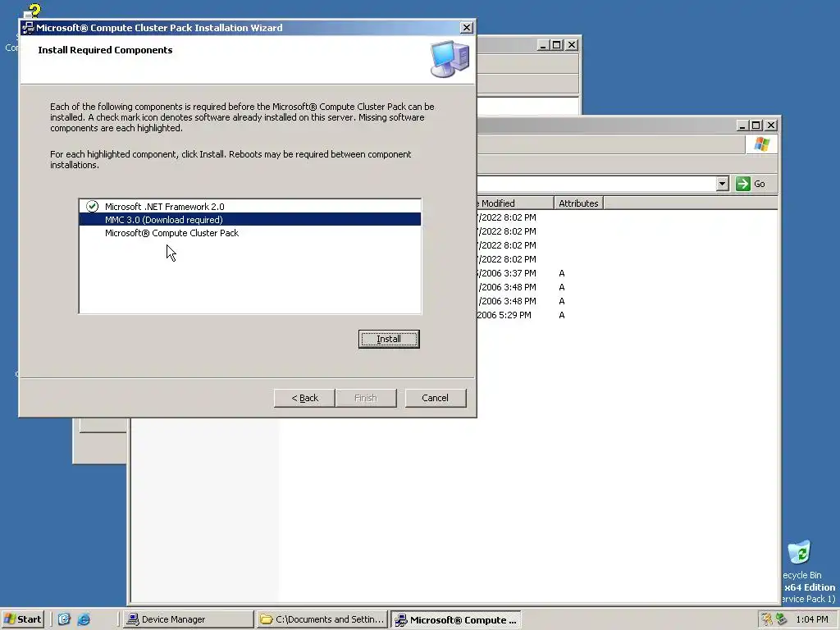Image resolution: width=840 pixels, height=630 pixels.
Task: Click the computer icon in wizard header
Action: point(450,59)
